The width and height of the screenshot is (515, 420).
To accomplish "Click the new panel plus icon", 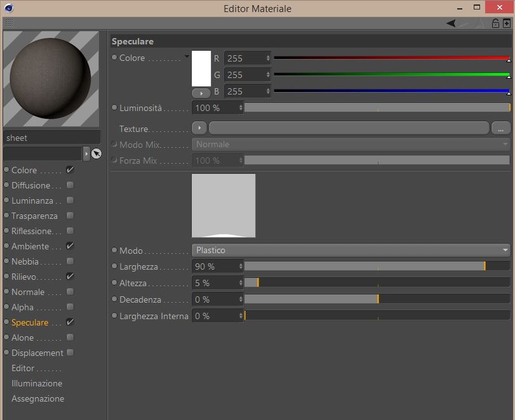I will click(506, 23).
